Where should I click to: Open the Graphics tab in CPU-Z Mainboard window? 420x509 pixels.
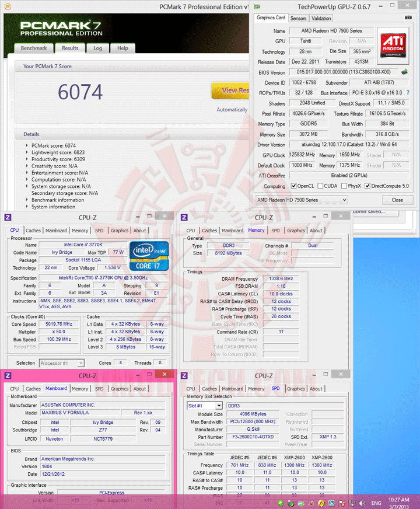[x=120, y=389]
